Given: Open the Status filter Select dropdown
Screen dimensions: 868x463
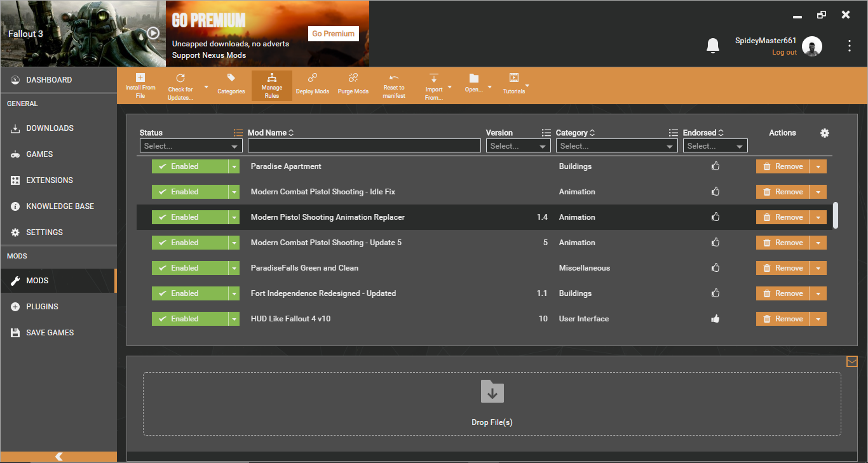Looking at the screenshot, I should coord(191,146).
